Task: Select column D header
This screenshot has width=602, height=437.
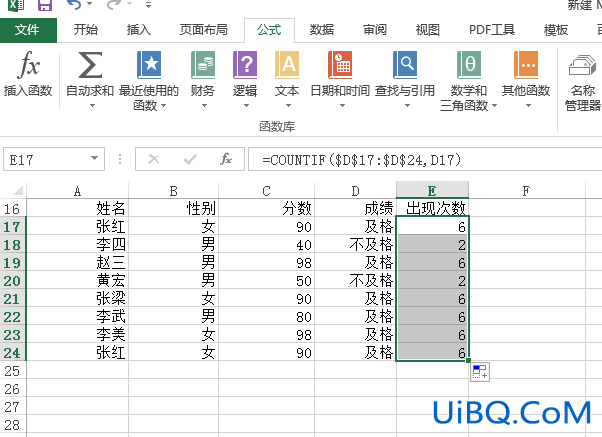Action: (x=356, y=191)
